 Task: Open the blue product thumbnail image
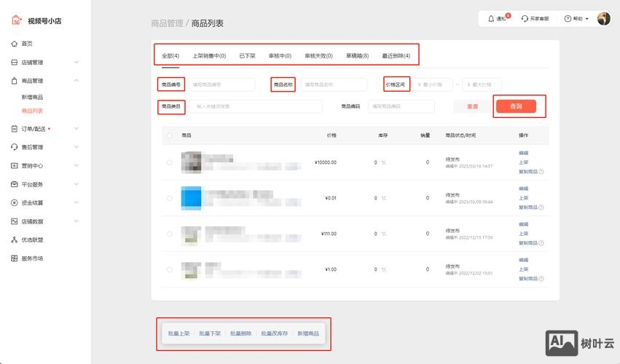pyautogui.click(x=191, y=198)
